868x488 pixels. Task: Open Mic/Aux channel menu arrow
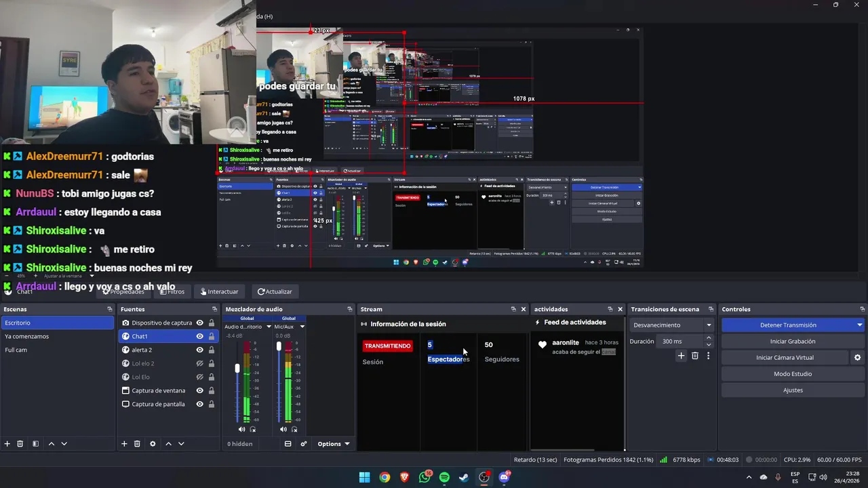coord(302,327)
